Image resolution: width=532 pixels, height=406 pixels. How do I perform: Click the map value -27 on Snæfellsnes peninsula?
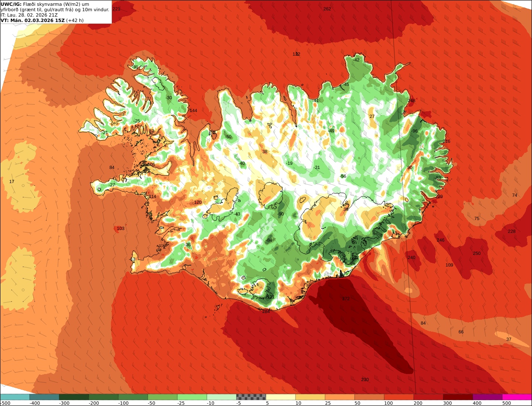point(112,185)
